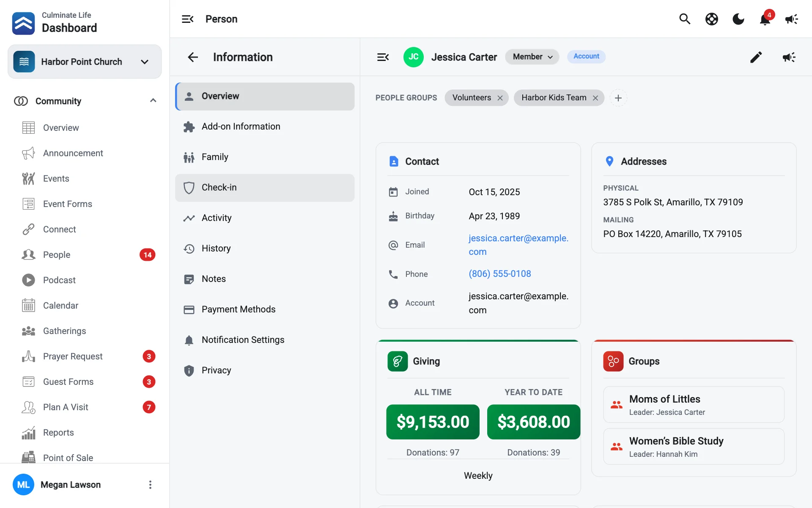Click Jessica's email address link
Image resolution: width=812 pixels, height=508 pixels.
click(518, 245)
